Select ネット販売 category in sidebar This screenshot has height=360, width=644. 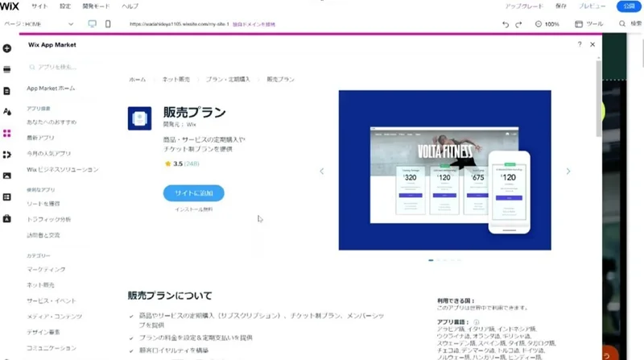(x=40, y=285)
